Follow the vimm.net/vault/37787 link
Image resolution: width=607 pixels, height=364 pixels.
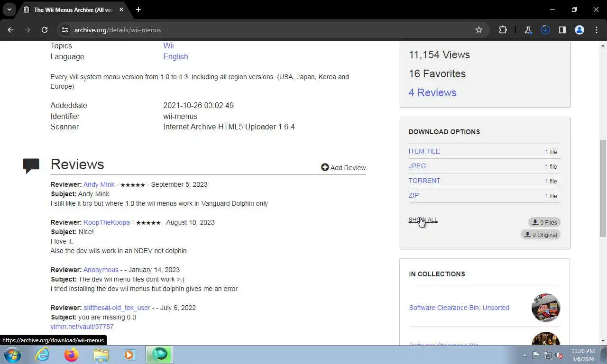pyautogui.click(x=82, y=327)
